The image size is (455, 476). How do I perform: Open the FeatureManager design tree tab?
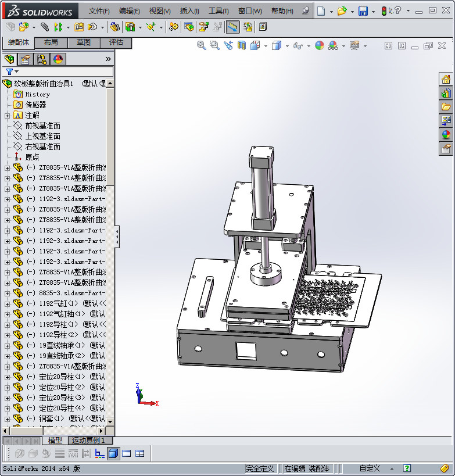tap(9, 59)
